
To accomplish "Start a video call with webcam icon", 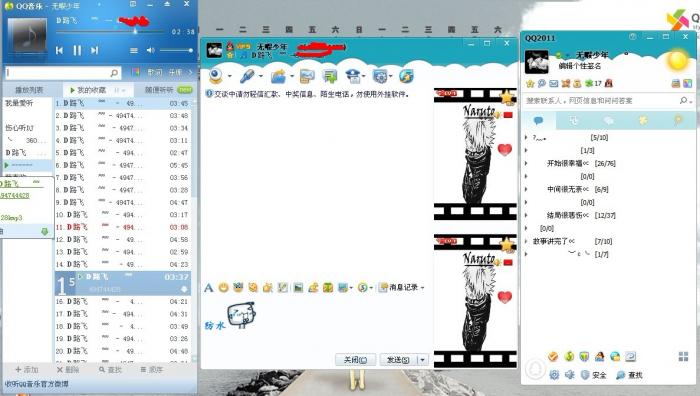I will pos(217,76).
